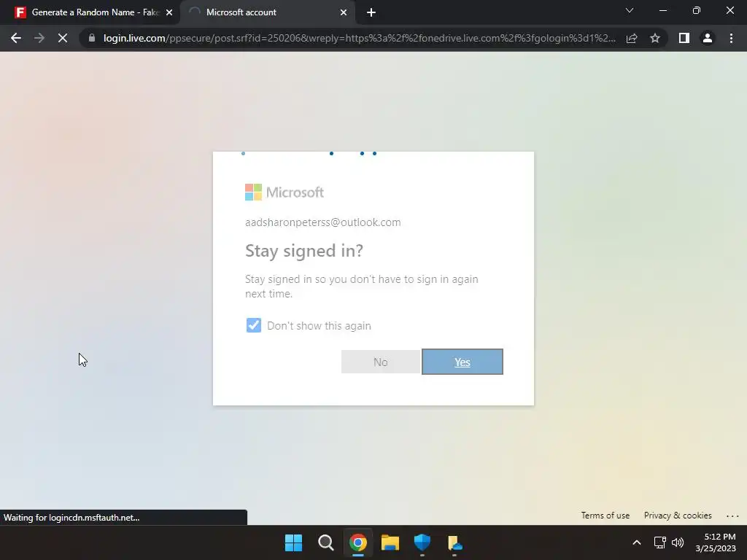
Task: Minimize the Chrome window
Action: pos(662,10)
